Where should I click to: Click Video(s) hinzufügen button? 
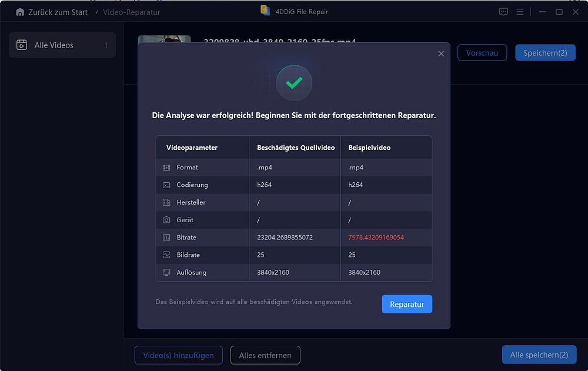point(179,355)
